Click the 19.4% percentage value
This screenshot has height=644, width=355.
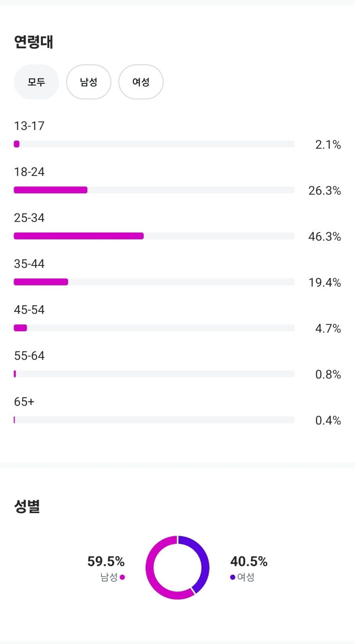[x=324, y=283]
